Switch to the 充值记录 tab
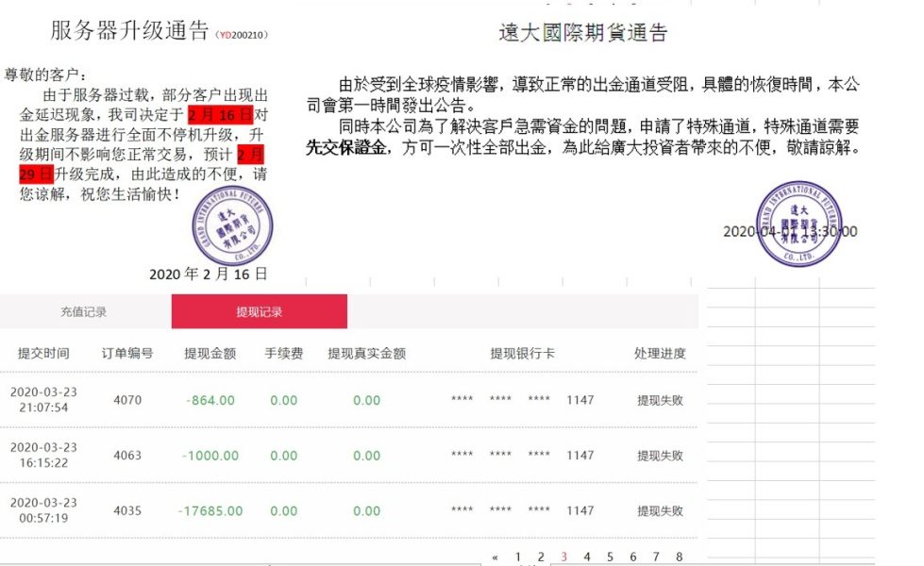Viewport: 924px width, 566px height. [84, 311]
